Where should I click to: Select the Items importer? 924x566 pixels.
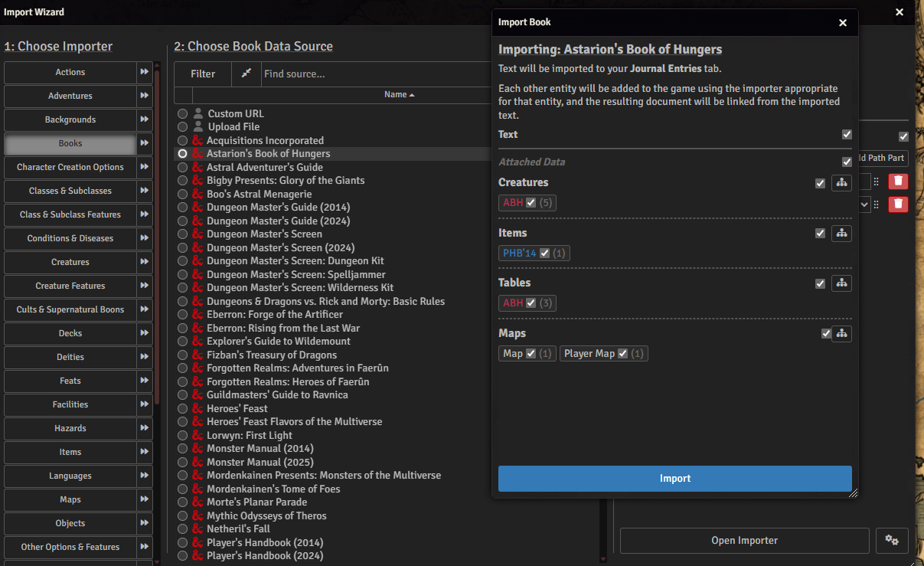70,452
